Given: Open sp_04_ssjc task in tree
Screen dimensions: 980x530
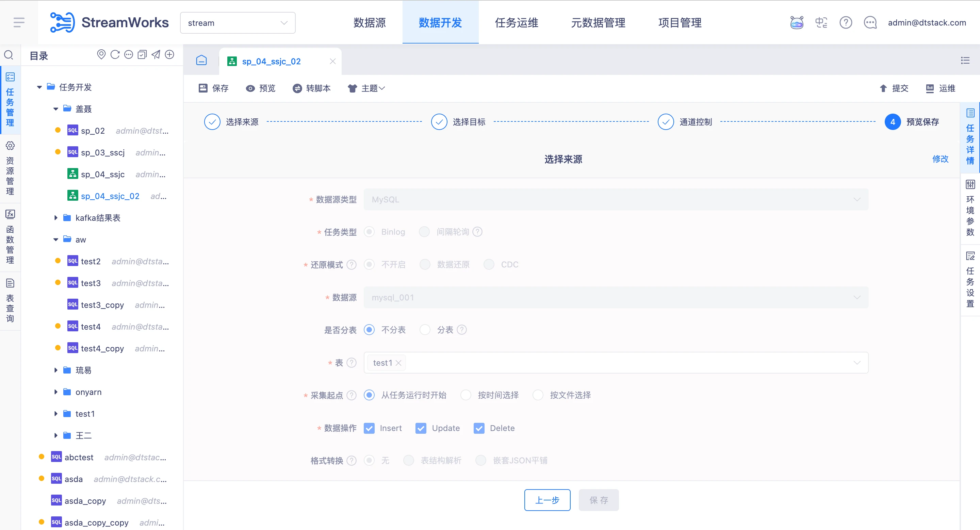Looking at the screenshot, I should [x=103, y=174].
